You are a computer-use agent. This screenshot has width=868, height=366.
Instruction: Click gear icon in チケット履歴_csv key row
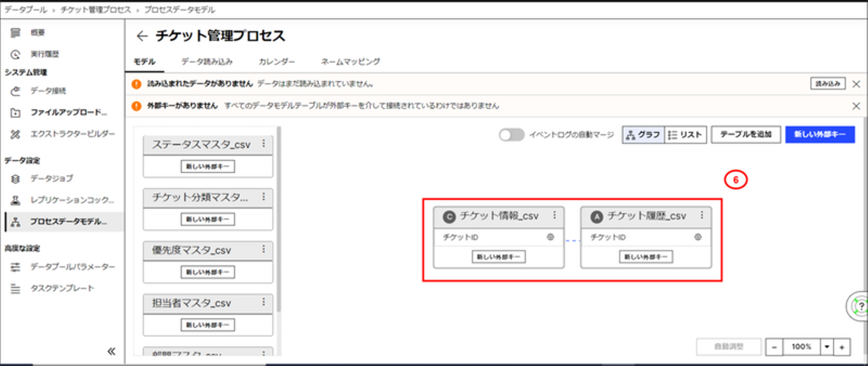coord(697,237)
